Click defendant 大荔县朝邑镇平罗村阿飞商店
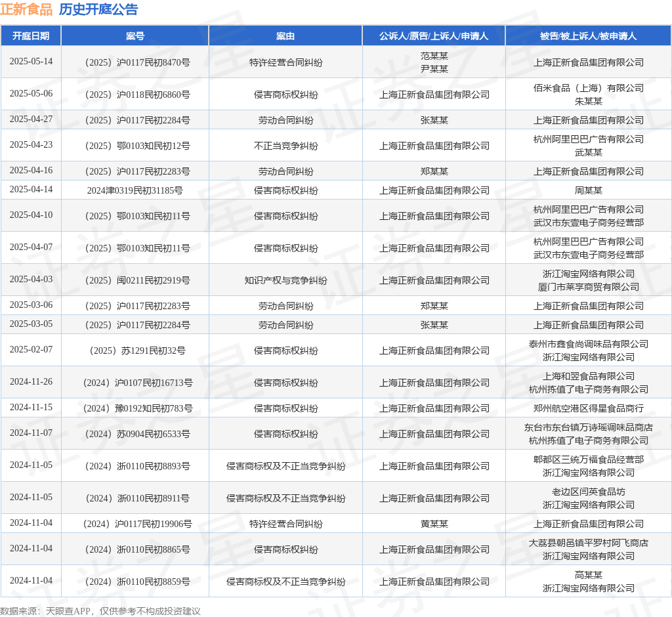This screenshot has width=672, height=617. (589, 543)
